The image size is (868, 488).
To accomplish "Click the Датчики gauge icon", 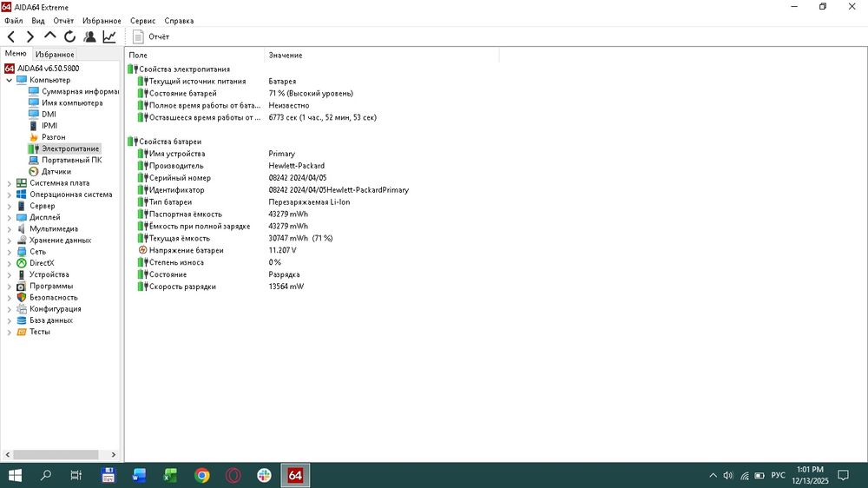I will (x=34, y=171).
